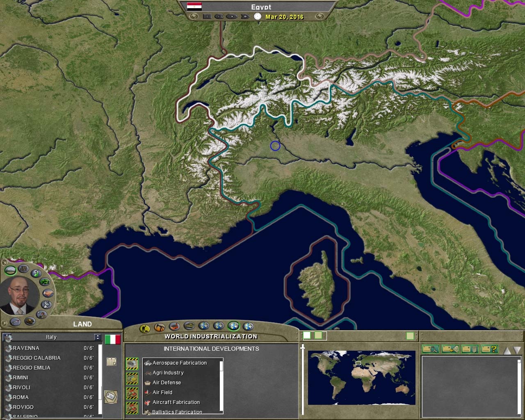Click the world minimap
Viewport: 525px width, 420px height.
coord(361,377)
